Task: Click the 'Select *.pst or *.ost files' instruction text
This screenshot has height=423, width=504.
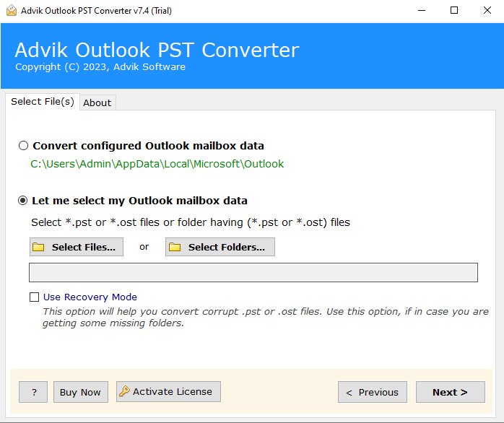Action: click(191, 222)
